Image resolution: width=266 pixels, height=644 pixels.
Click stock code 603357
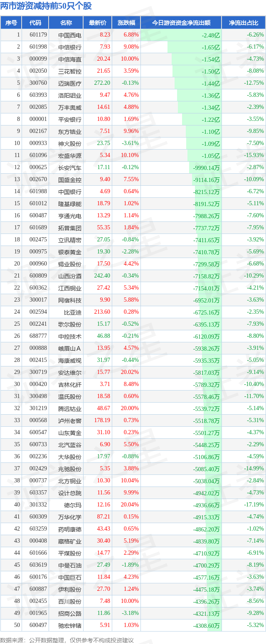click(x=38, y=493)
